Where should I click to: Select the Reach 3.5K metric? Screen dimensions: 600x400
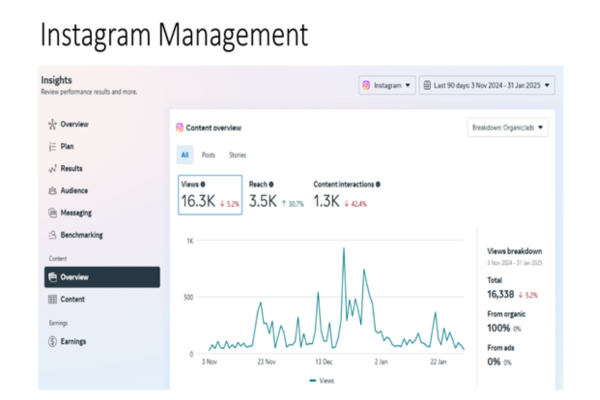click(x=276, y=195)
